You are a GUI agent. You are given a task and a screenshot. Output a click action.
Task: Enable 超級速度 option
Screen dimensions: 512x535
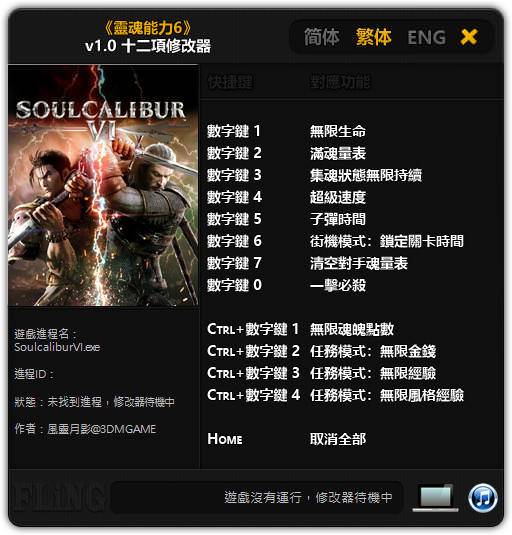[338, 197]
